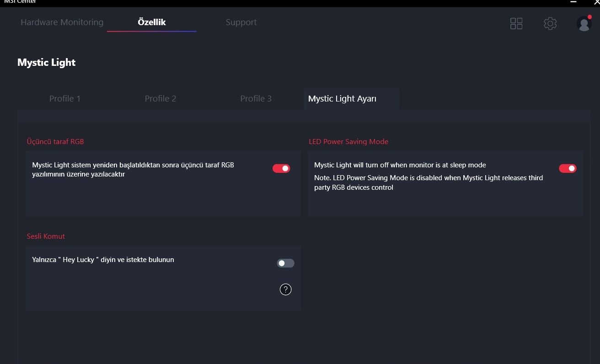The image size is (600, 364).
Task: Show help for Hey Lucky voice command
Action: pyautogui.click(x=285, y=289)
